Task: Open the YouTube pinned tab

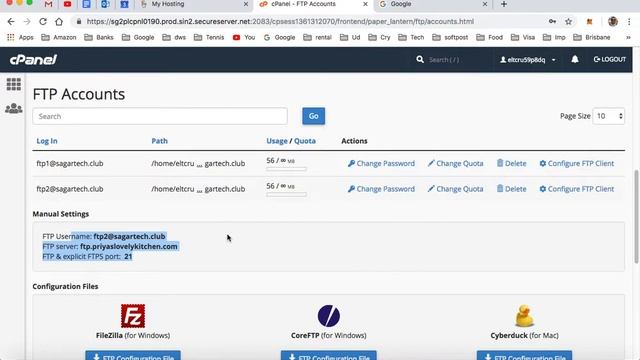Action: click(67, 4)
